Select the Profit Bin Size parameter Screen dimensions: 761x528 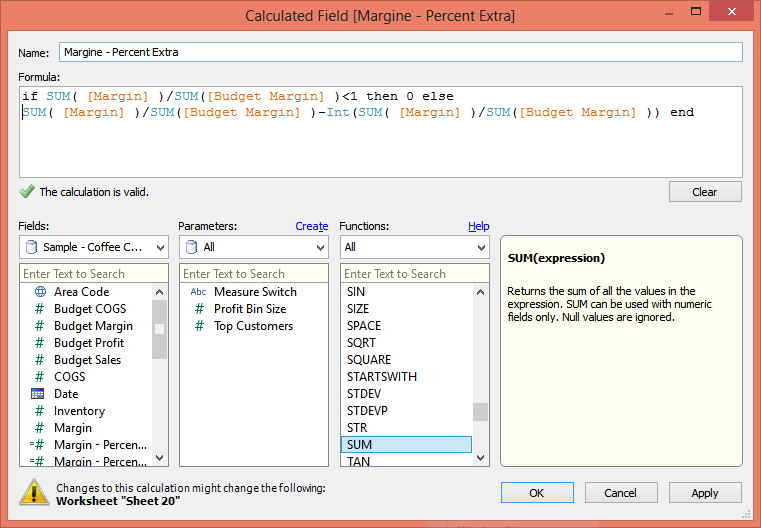point(250,309)
